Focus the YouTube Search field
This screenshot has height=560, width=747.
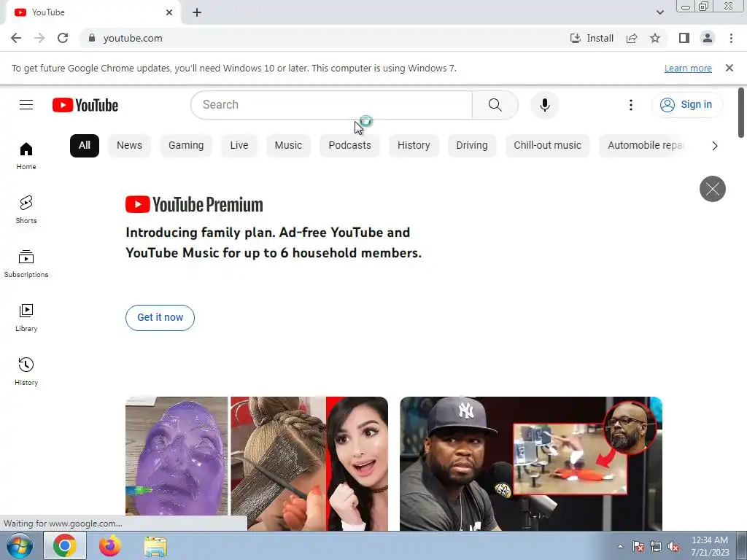coord(332,105)
